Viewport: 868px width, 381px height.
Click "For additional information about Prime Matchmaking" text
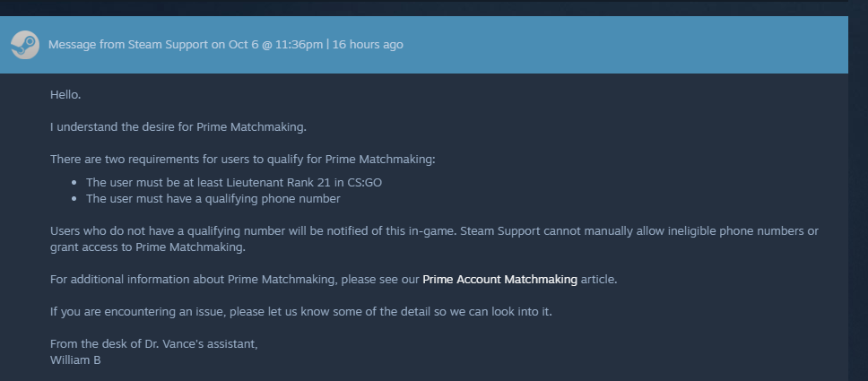pos(235,279)
